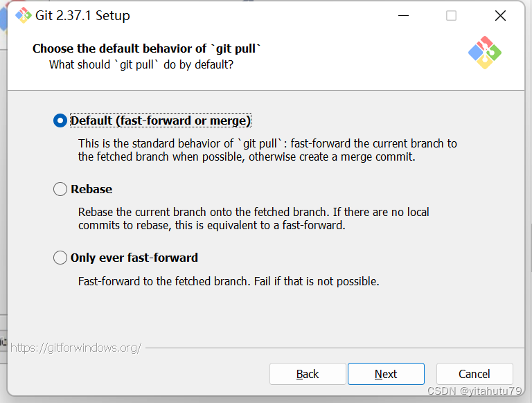The width and height of the screenshot is (532, 403).
Task: Open the gitforwindows.org link
Action: (76, 347)
